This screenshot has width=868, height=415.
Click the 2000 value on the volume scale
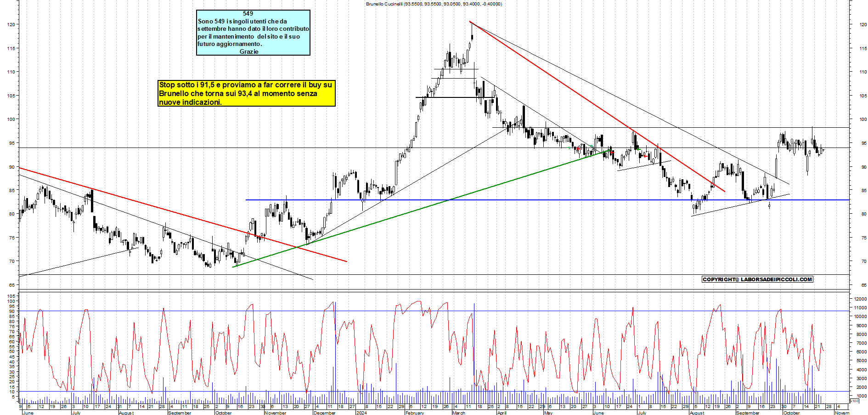[x=862, y=387]
